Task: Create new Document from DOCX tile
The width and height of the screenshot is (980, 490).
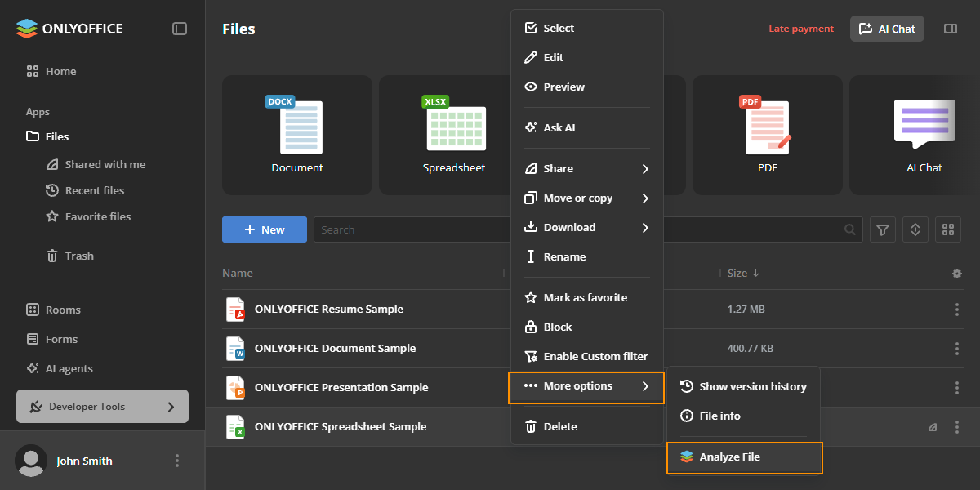Action: coord(297,136)
